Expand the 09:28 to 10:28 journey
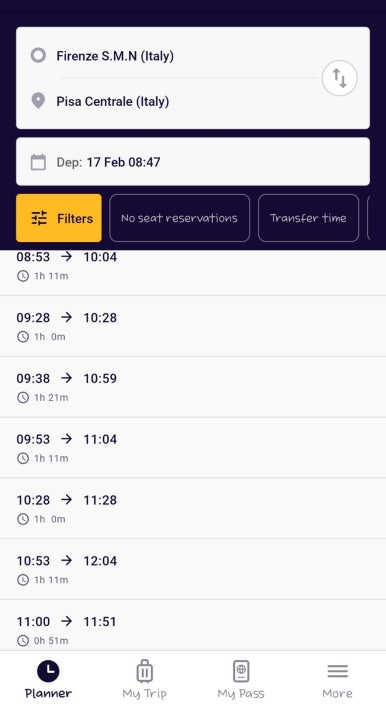The image size is (386, 712). tap(193, 326)
